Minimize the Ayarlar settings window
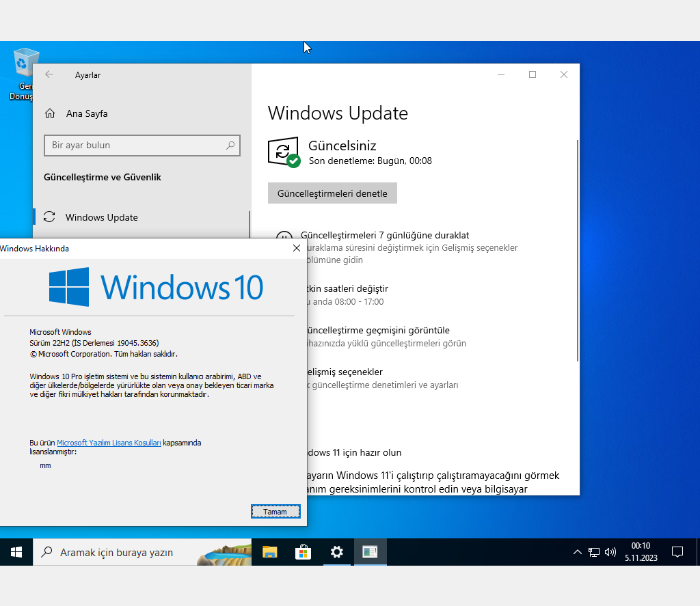This screenshot has width=700, height=606. [x=501, y=74]
